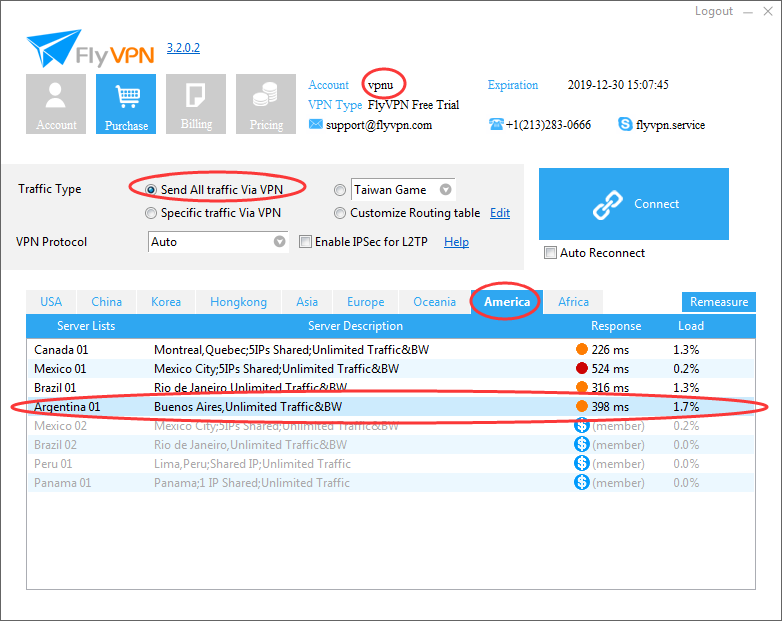
Task: Sort by Load column header
Action: coord(691,326)
